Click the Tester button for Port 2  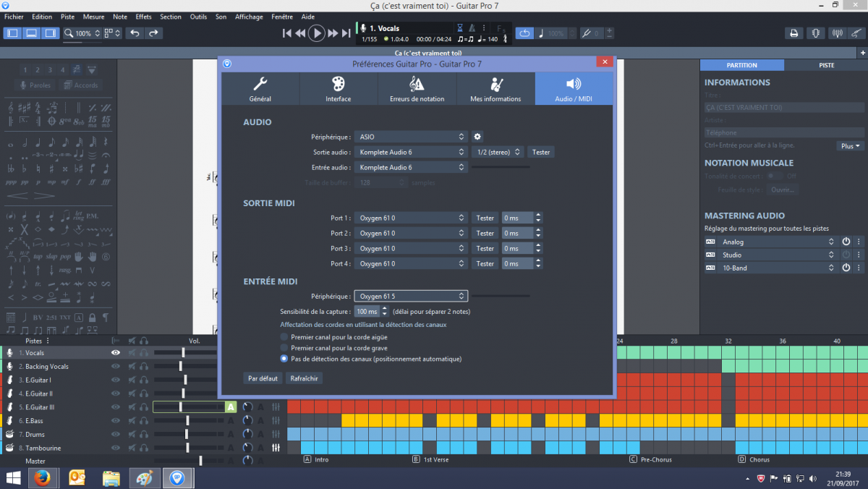(485, 233)
